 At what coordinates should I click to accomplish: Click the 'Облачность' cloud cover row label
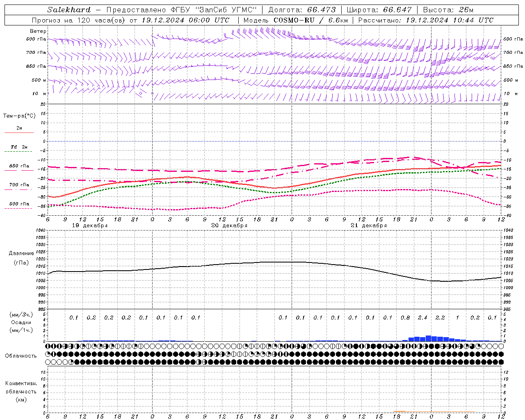21,356
